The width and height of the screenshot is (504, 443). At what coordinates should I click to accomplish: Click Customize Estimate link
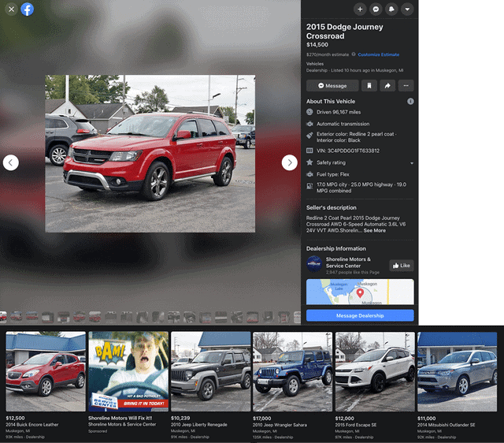tap(379, 54)
